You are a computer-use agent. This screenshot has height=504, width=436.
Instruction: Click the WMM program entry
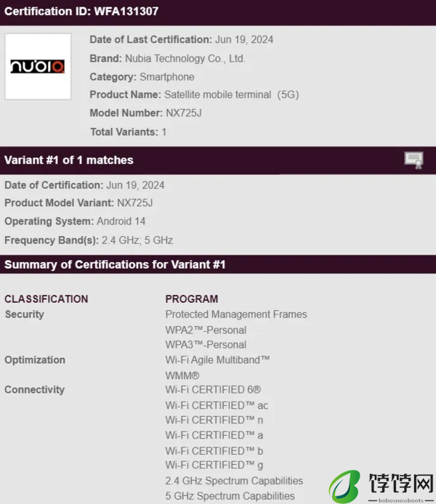tap(182, 375)
